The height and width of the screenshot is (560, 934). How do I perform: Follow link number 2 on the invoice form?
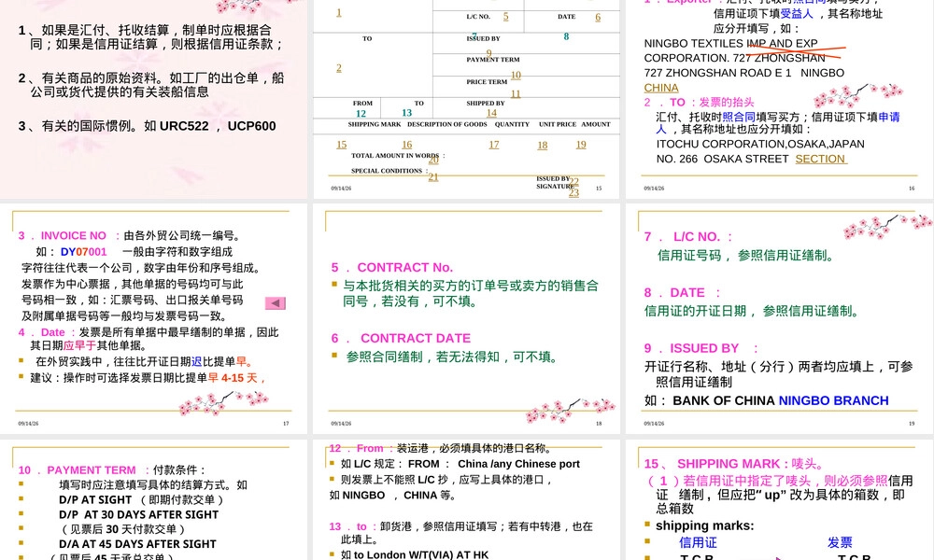(339, 68)
